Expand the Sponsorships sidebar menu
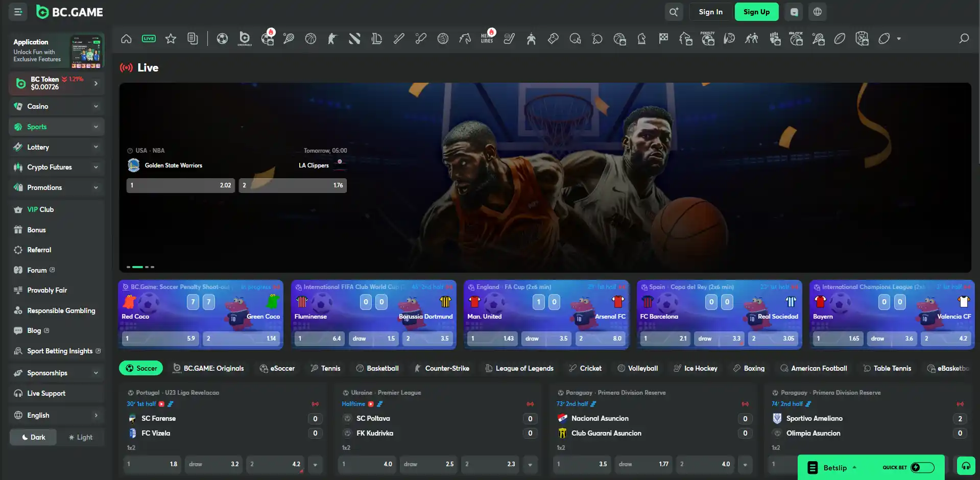 point(95,373)
